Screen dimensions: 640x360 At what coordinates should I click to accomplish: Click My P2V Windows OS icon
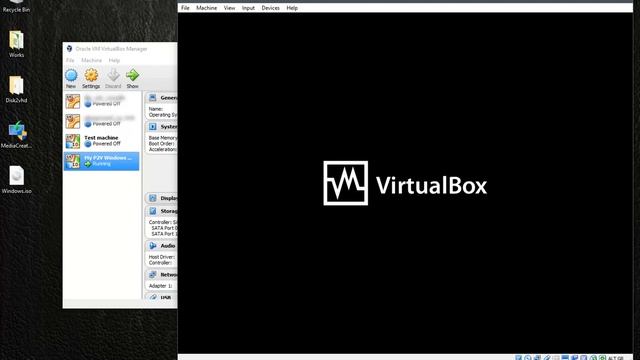click(x=73, y=161)
